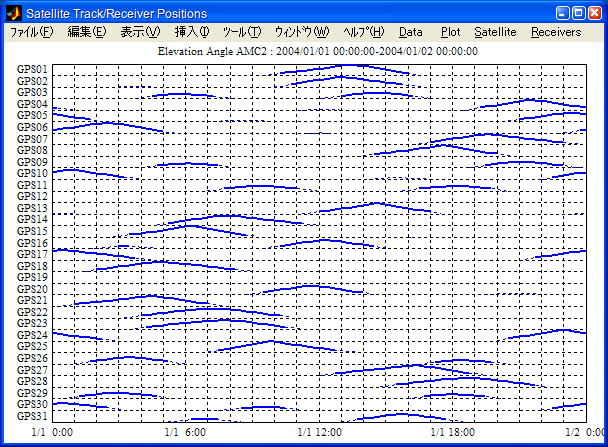
Task: Open the Satellite menu
Action: coord(495,32)
